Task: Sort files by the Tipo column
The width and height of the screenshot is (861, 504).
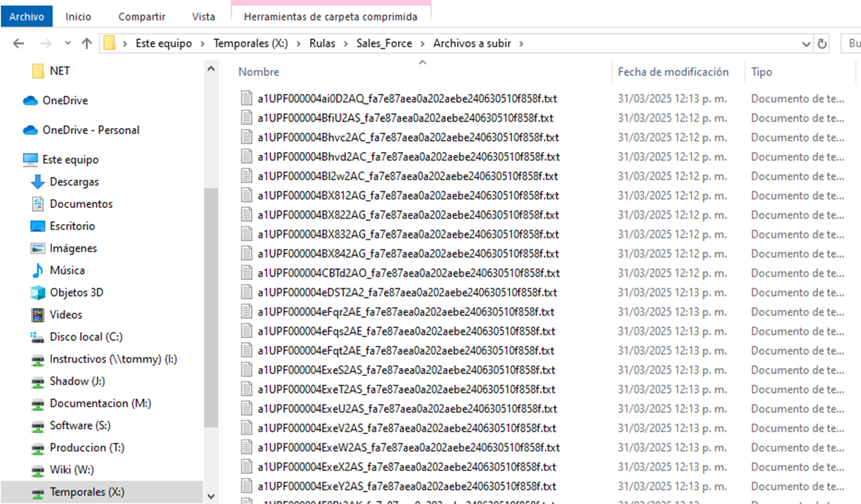Action: [762, 71]
